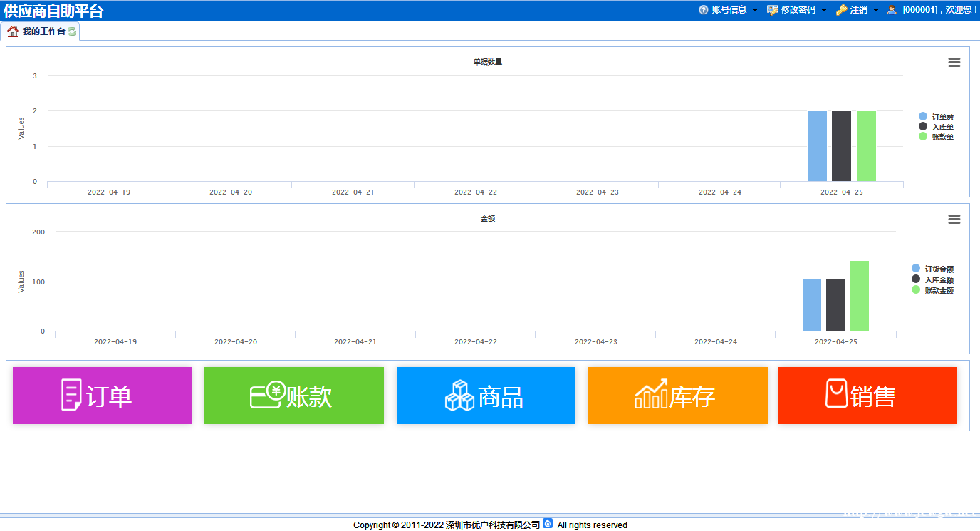Click the green refresh icon on tab
Viewport: 980px width, 531px height.
72,31
